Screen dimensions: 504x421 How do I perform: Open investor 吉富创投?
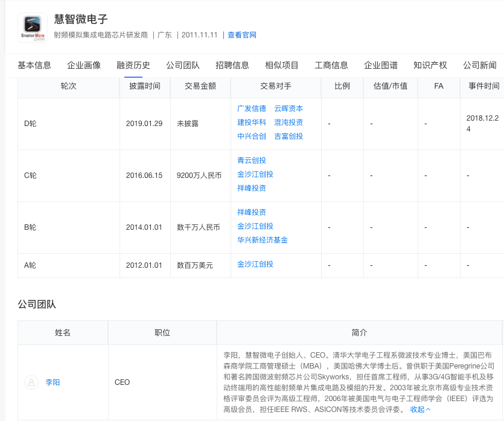[x=289, y=136]
